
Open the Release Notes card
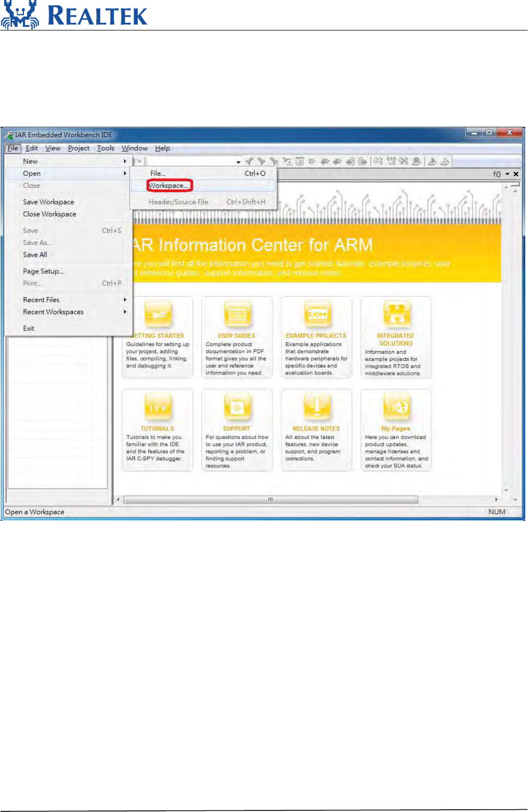pyautogui.click(x=316, y=430)
